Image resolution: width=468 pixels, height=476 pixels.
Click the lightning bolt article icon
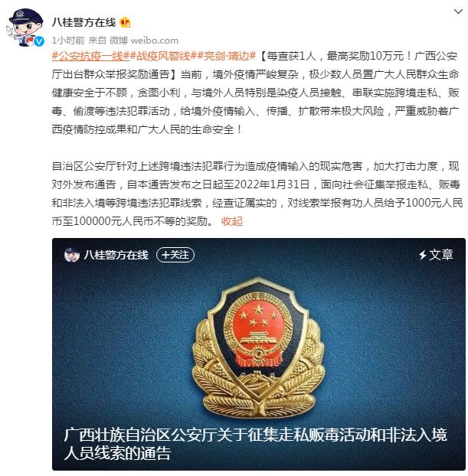coord(422,255)
